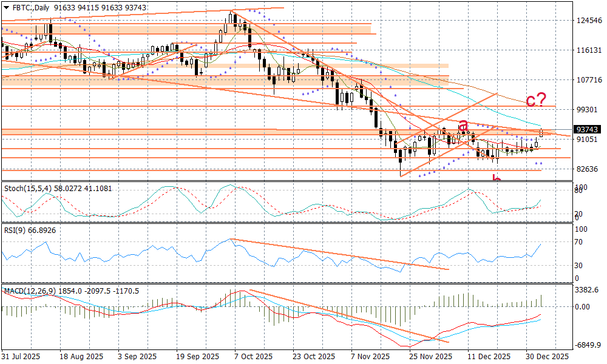Click the MACD 0.00 axis label
This screenshot has height=364, width=607.
583,307
